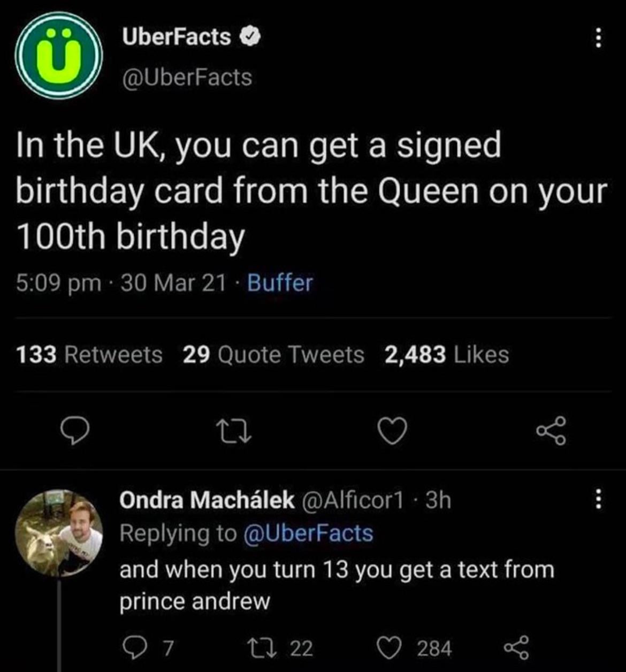Share the UberFacts tweet

(551, 431)
